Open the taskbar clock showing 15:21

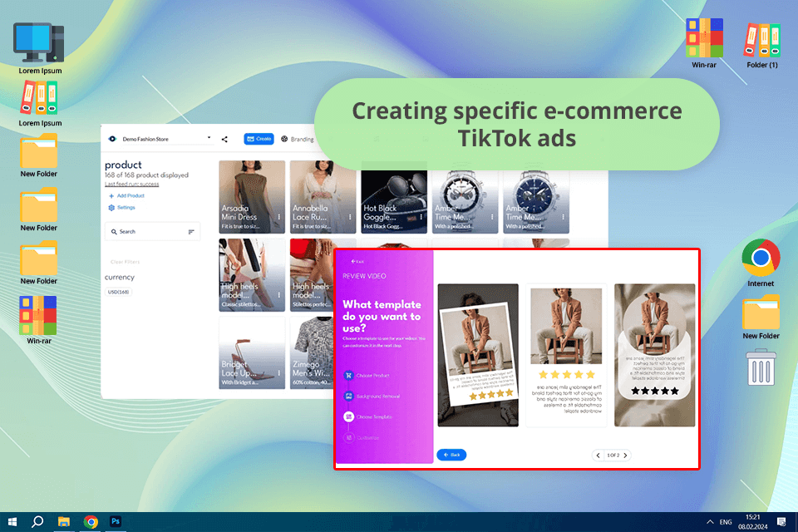click(753, 522)
